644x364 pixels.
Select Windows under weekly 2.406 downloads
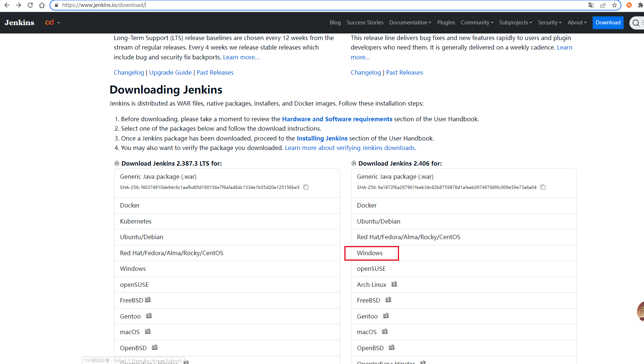coord(464,253)
